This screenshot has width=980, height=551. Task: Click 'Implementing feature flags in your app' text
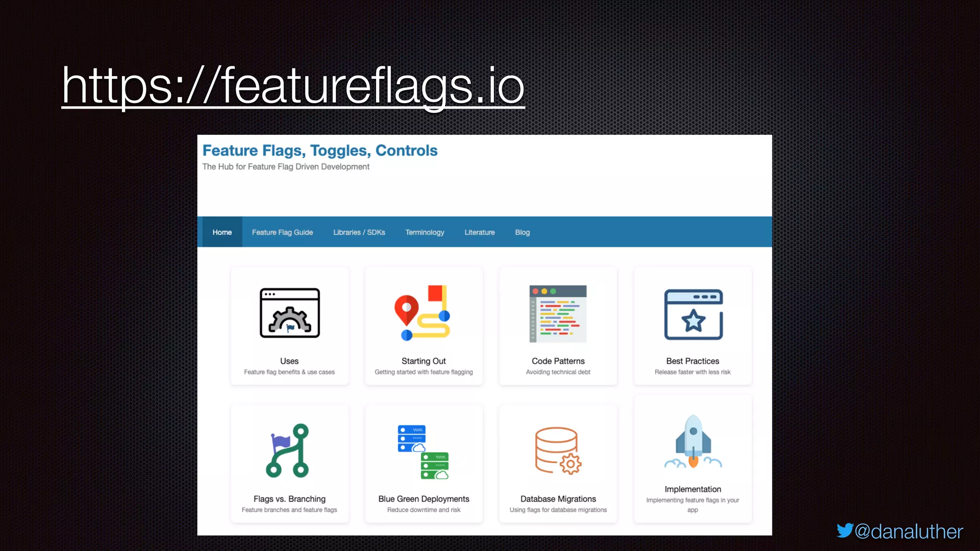[x=692, y=505]
